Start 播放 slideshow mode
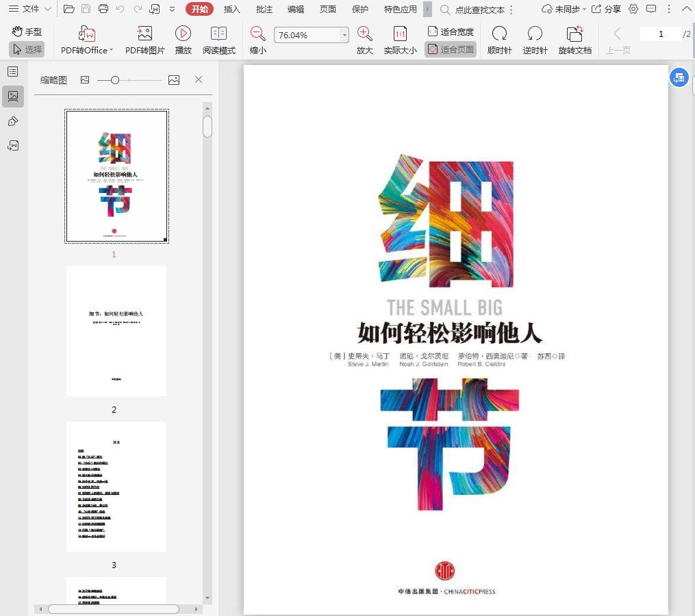This screenshot has width=695, height=616. click(x=183, y=34)
